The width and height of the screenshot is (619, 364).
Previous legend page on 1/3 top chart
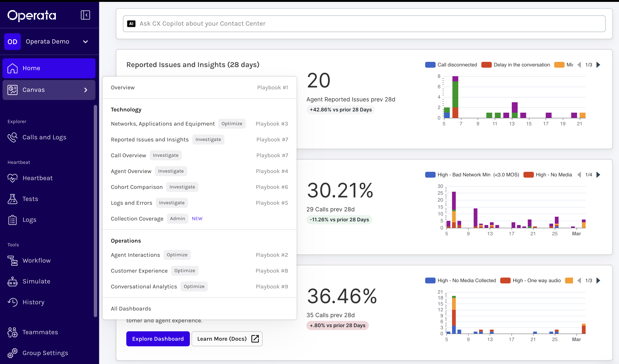coord(579,65)
